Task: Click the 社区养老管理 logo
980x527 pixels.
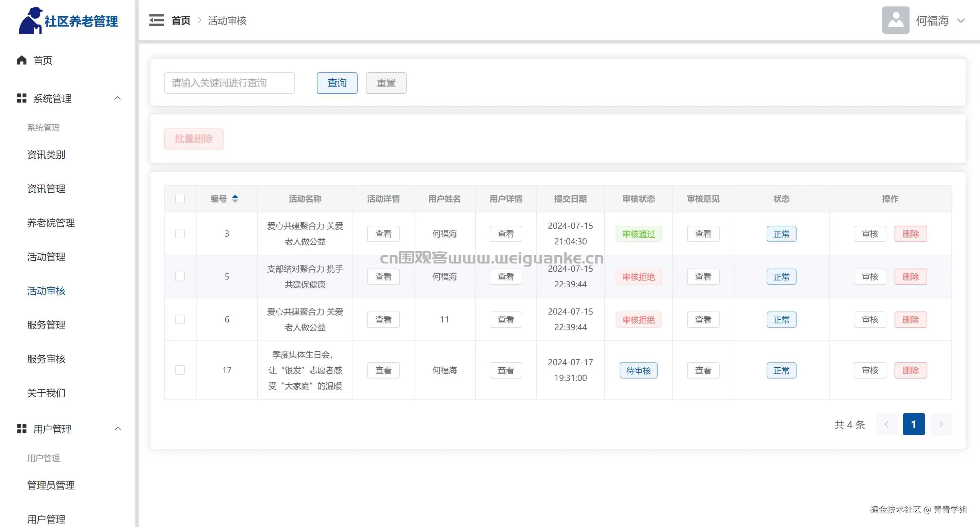Action: coord(68,21)
